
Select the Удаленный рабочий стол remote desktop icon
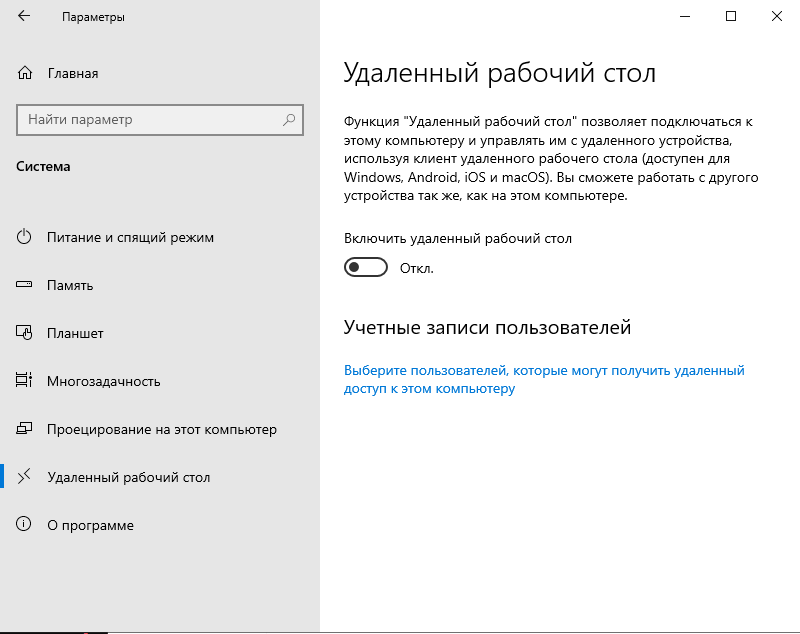[x=23, y=477]
